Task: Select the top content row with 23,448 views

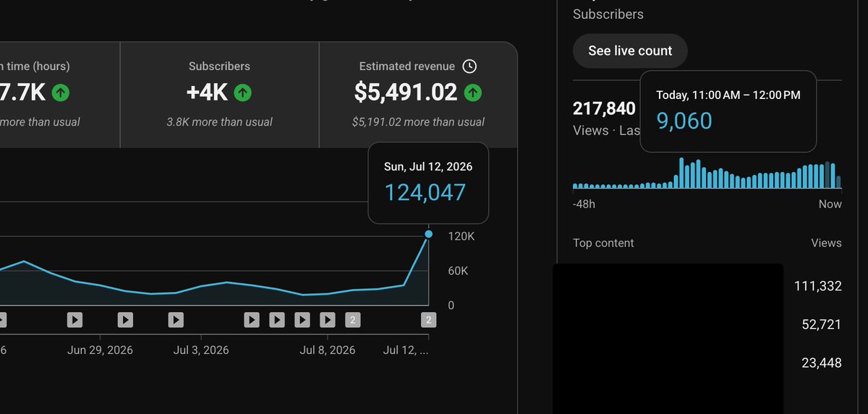Action: [x=697, y=363]
